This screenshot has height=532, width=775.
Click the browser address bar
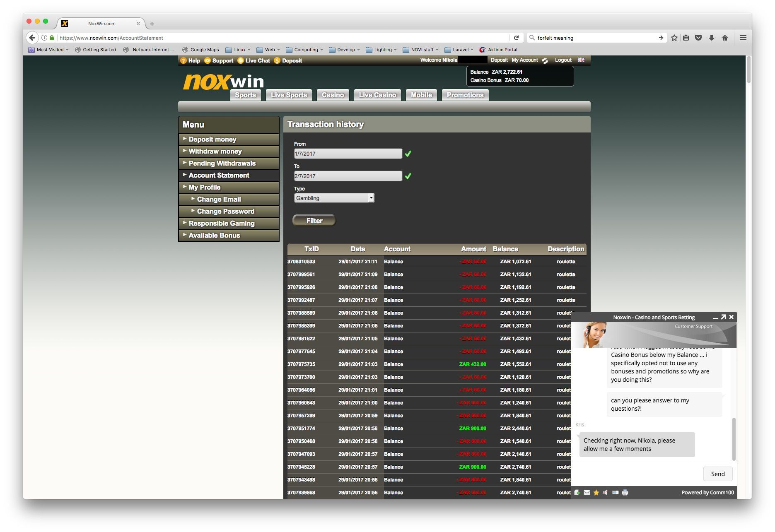282,38
